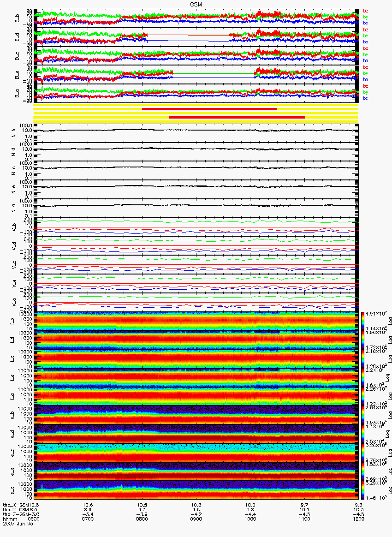Screen dimensions: 392x537
Task: Select the B_b axis label
Action: tap(17, 18)
